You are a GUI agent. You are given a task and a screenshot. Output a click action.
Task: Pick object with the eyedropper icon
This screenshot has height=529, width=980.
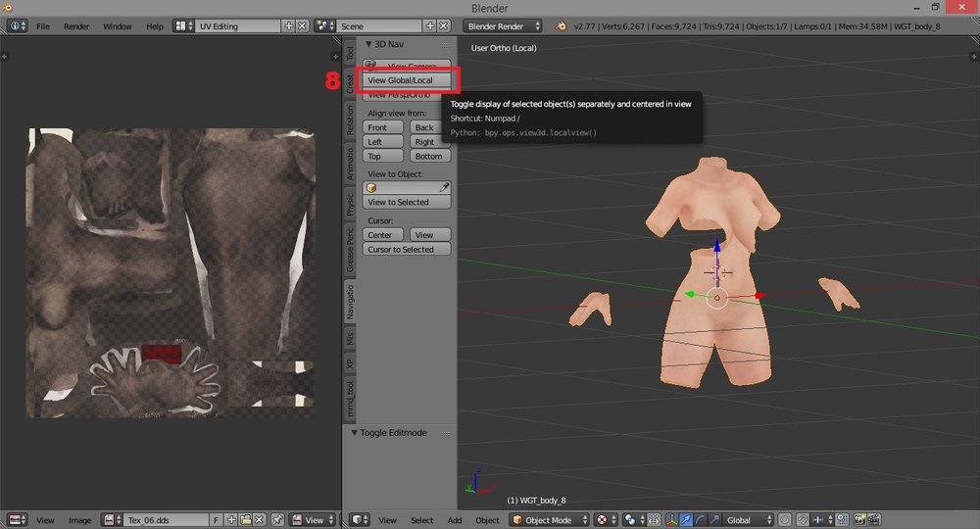point(444,187)
